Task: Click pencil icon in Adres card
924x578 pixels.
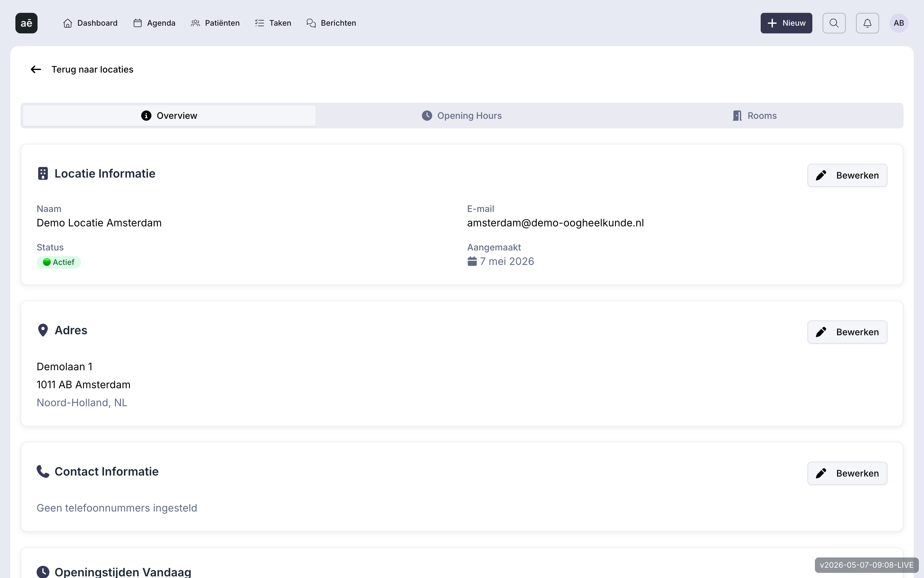Action: click(821, 332)
